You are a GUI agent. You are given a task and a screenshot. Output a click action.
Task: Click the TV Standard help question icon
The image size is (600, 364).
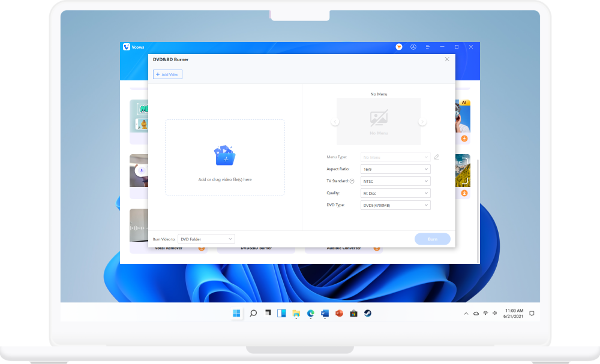click(352, 181)
